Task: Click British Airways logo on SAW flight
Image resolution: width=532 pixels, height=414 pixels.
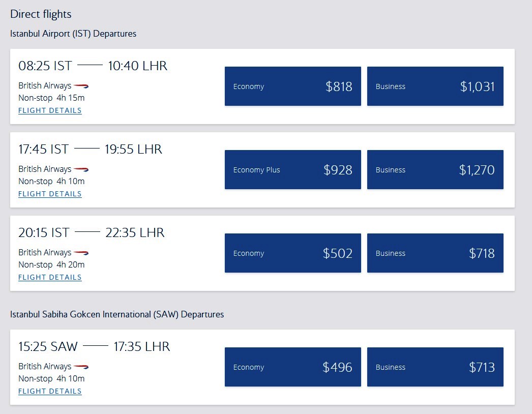Action: [x=81, y=367]
